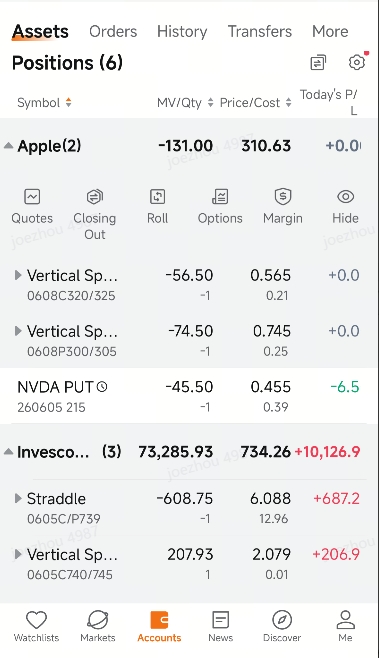The height and width of the screenshot is (658, 379).
Task: Go to Markets in bottom bar
Action: (x=98, y=626)
